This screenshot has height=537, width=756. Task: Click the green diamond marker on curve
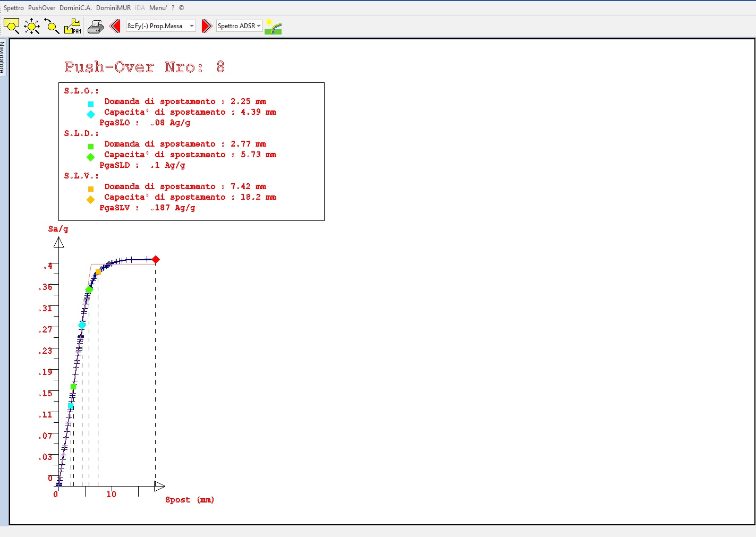point(89,289)
